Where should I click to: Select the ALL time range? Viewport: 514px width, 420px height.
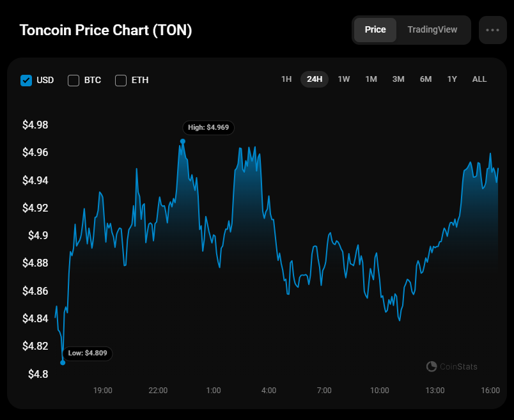479,79
